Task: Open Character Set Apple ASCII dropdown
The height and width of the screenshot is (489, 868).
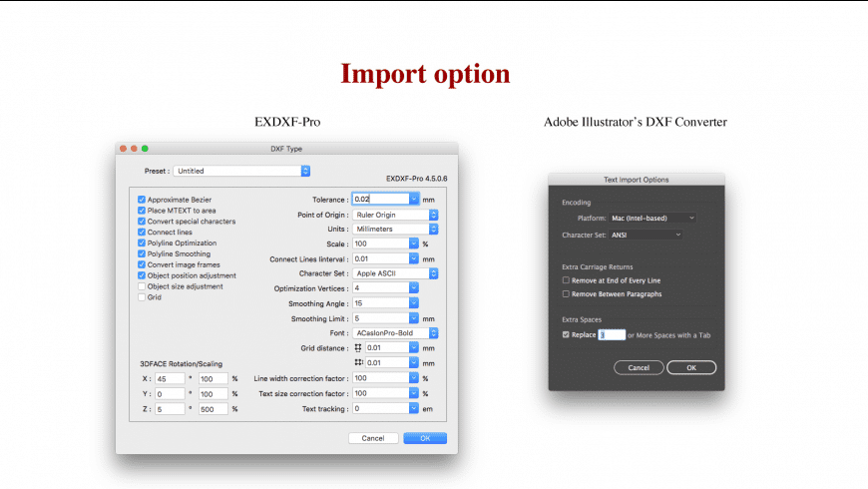Action: pyautogui.click(x=395, y=273)
